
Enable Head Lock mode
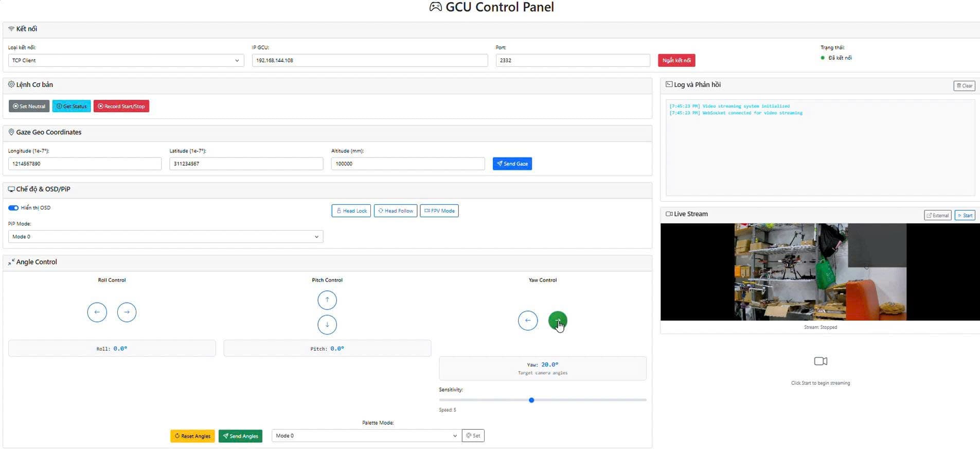coord(351,211)
